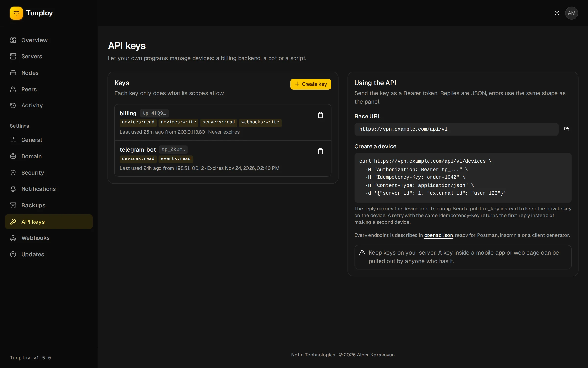Click the Tunploy brand name

click(39, 13)
